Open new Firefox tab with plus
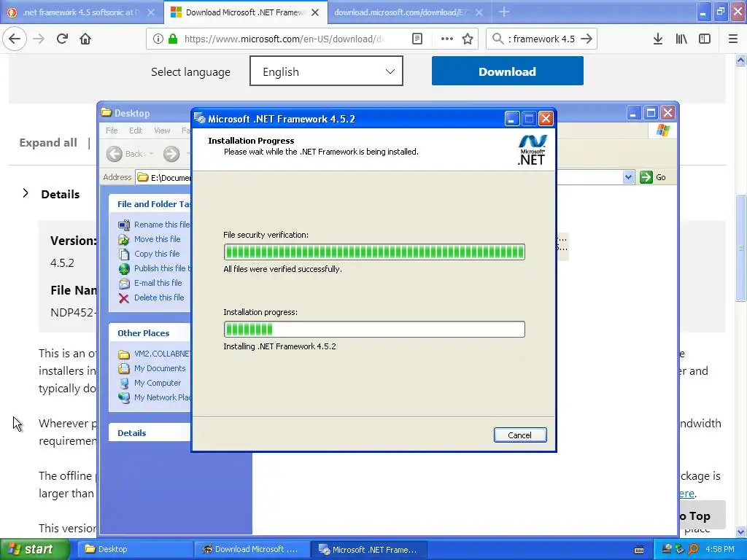The height and width of the screenshot is (560, 747). point(504,12)
